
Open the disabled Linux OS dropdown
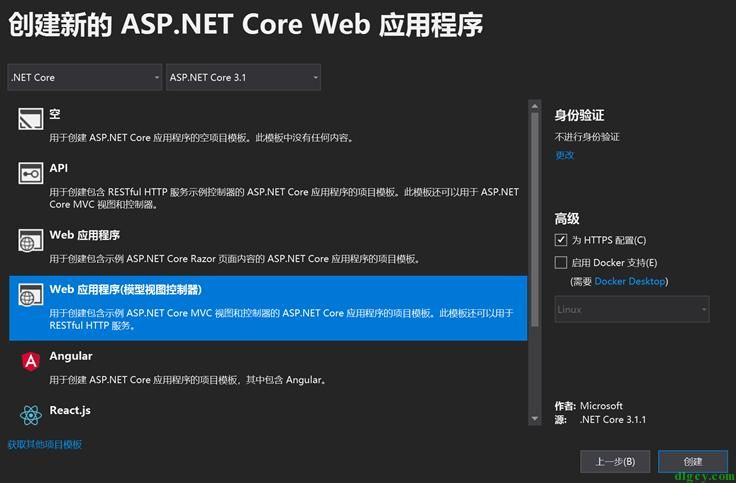632,309
